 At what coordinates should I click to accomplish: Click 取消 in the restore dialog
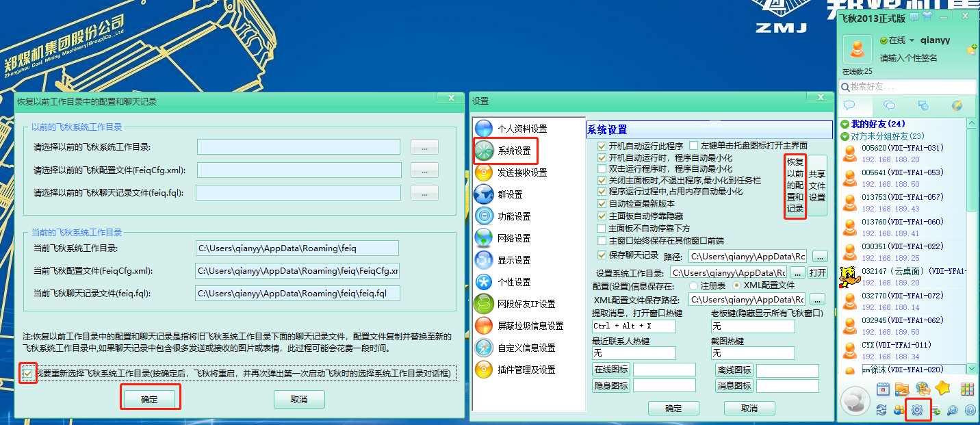pyautogui.click(x=299, y=399)
